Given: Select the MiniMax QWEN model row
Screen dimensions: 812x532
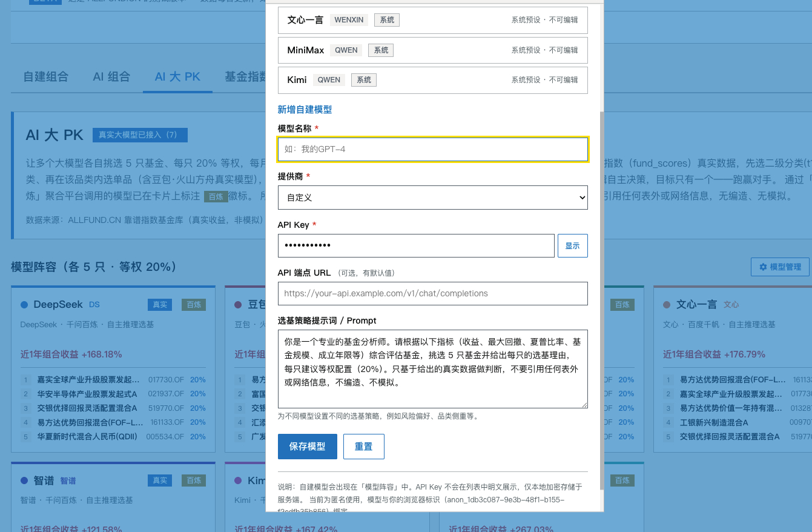Looking at the screenshot, I should 433,50.
